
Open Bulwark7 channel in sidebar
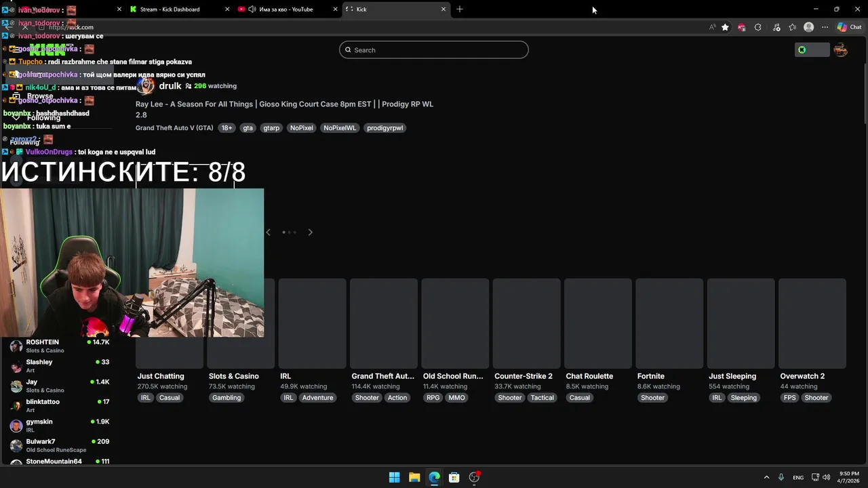[x=60, y=445]
